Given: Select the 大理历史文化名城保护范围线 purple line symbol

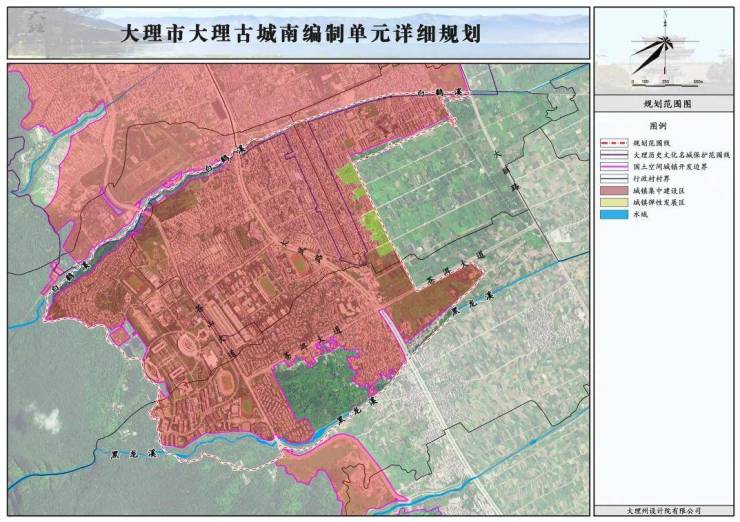Looking at the screenshot, I should [x=614, y=155].
